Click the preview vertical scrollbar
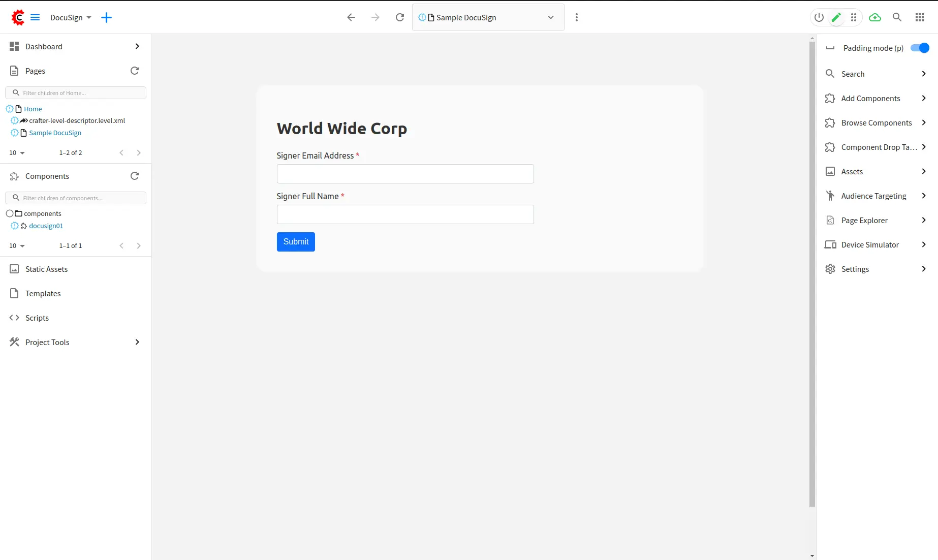The height and width of the screenshot is (560, 938). pos(812,274)
